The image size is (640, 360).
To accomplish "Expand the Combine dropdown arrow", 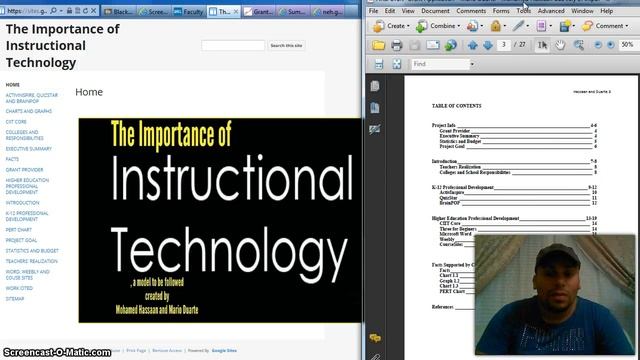I will tap(459, 26).
